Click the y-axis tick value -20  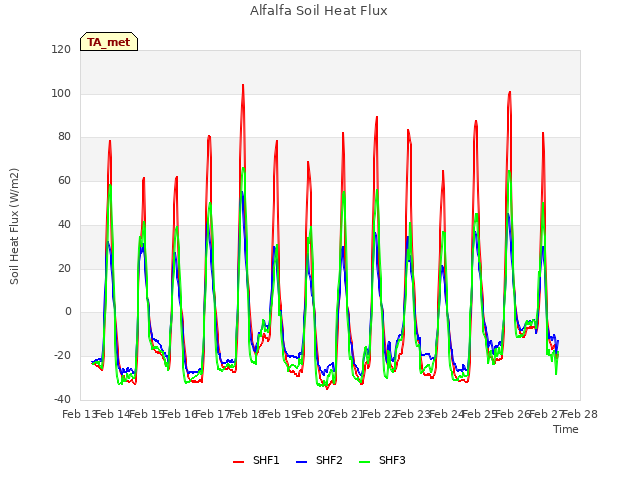point(62,356)
